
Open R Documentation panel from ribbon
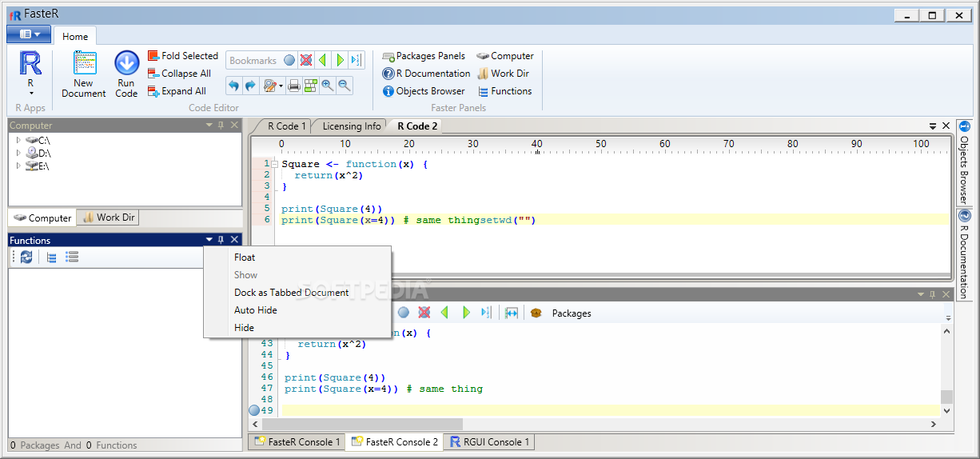pyautogui.click(x=426, y=74)
